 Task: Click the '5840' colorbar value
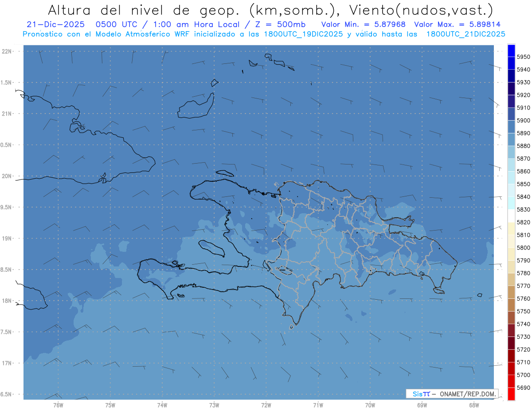pyautogui.click(x=524, y=197)
